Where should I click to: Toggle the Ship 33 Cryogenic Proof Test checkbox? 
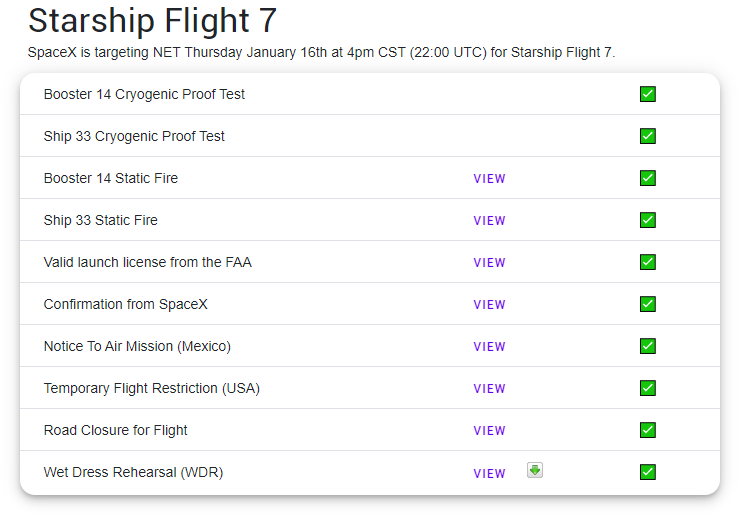pos(648,136)
